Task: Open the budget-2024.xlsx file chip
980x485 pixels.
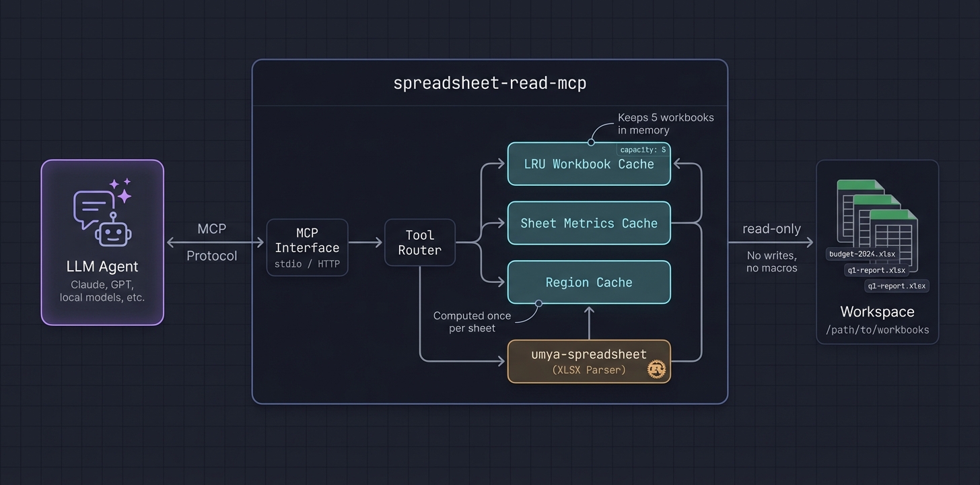Action: (862, 254)
